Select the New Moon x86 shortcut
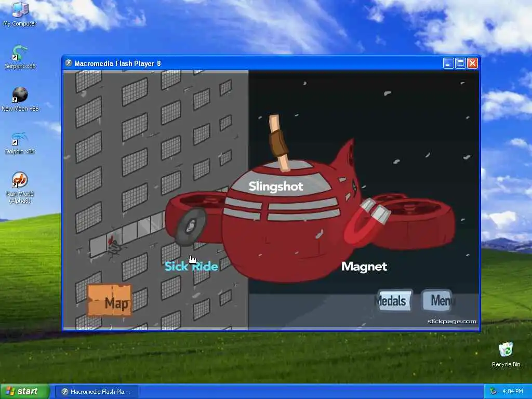532x399 pixels. pos(20,99)
